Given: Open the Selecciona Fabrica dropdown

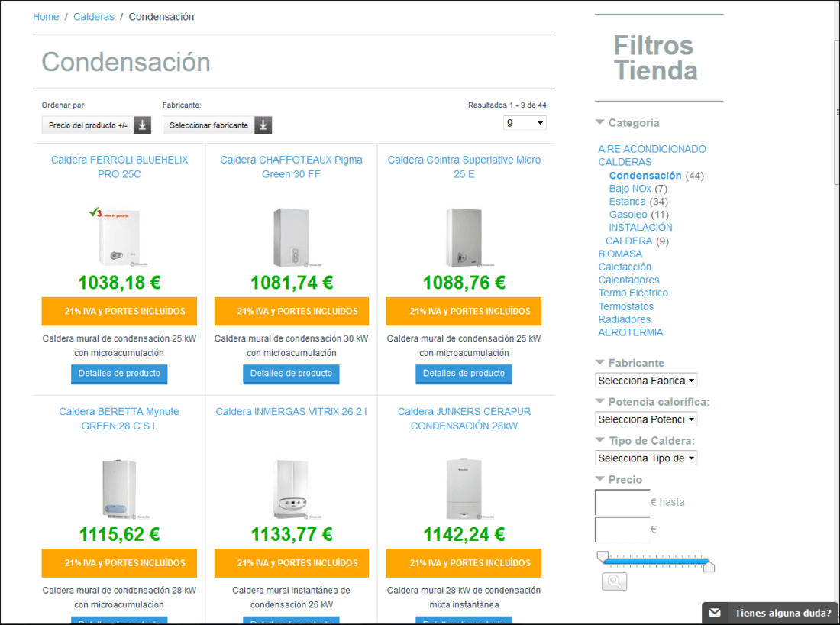Looking at the screenshot, I should 646,380.
